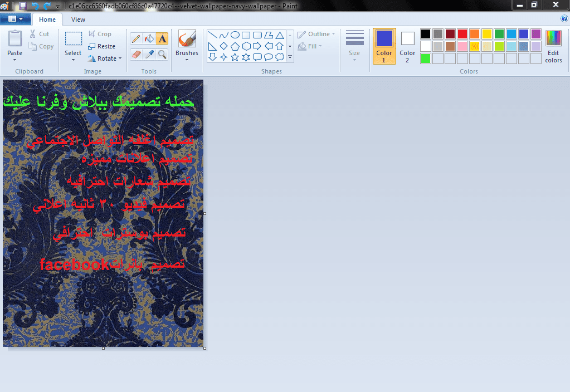570x392 pixels.
Task: Select the Pencil tool
Action: pos(136,38)
